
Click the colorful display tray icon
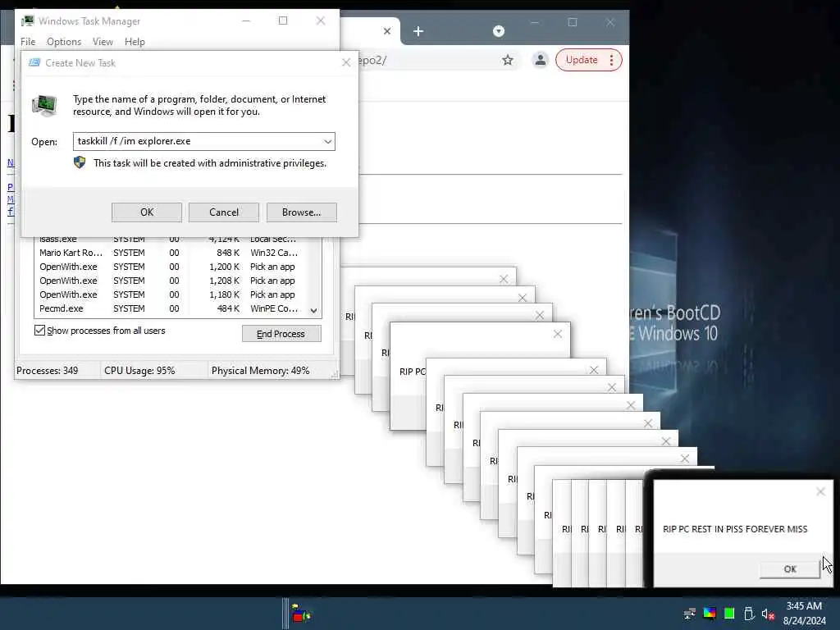coord(710,613)
